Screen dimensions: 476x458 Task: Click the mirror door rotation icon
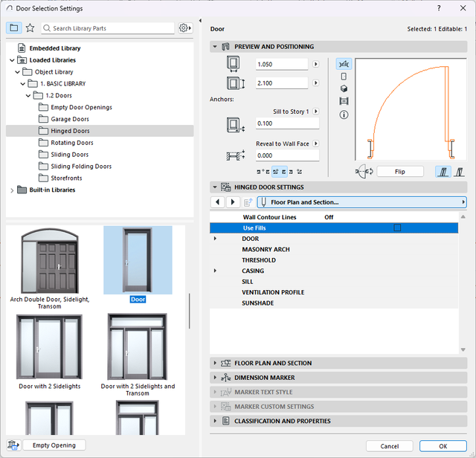click(x=364, y=171)
